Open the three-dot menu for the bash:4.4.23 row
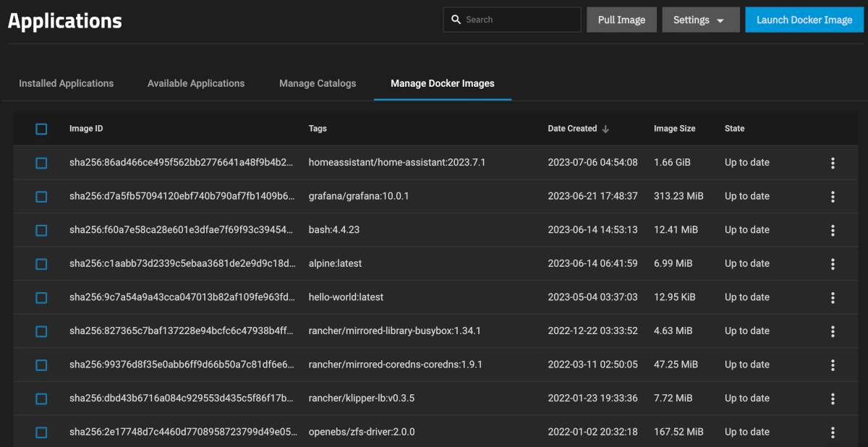The width and height of the screenshot is (868, 447). pos(833,230)
